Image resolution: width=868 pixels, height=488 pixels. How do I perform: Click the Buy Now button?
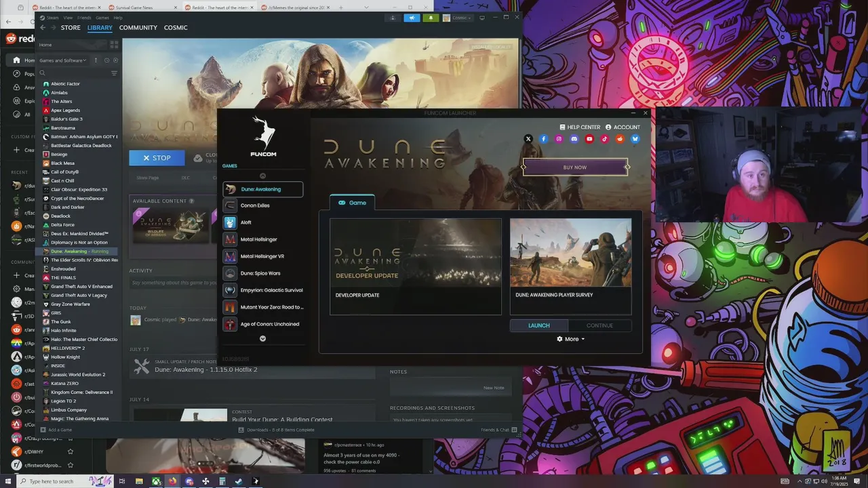pos(575,167)
